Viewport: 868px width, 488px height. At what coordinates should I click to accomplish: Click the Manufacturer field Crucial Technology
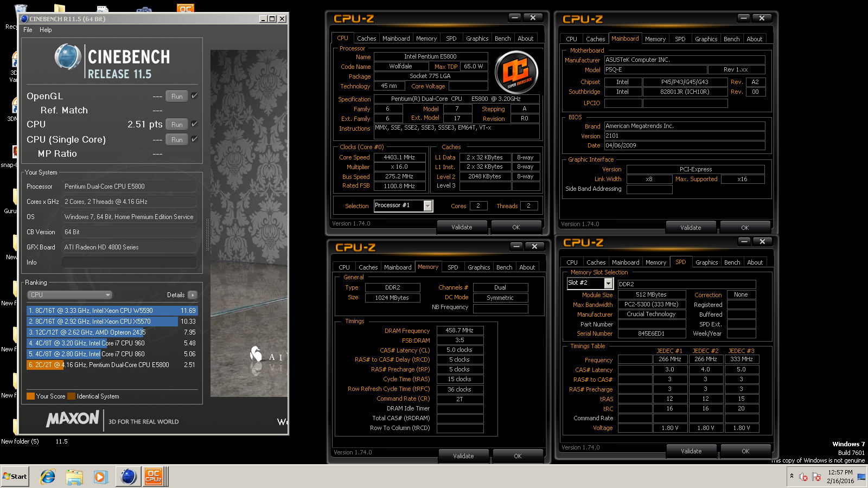(x=651, y=314)
